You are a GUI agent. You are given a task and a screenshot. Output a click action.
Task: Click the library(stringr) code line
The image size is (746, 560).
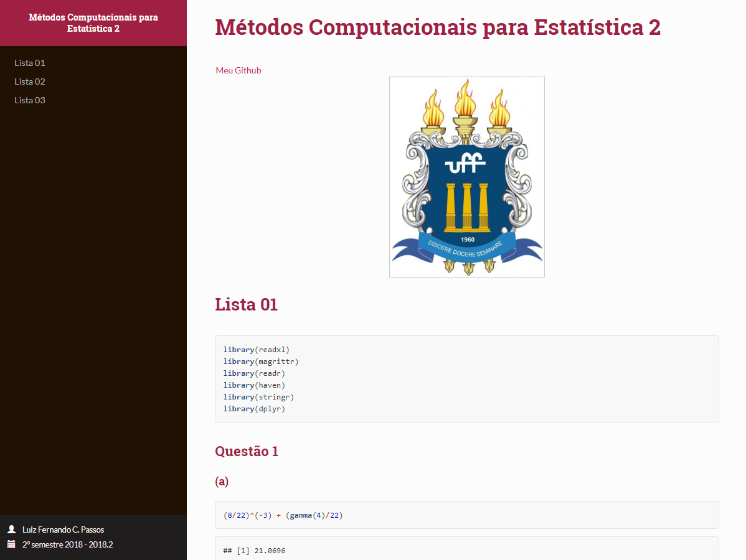[x=259, y=397]
